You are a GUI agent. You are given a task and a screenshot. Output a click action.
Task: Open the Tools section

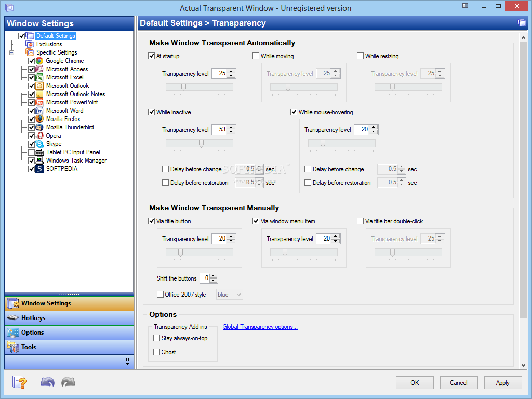point(69,347)
